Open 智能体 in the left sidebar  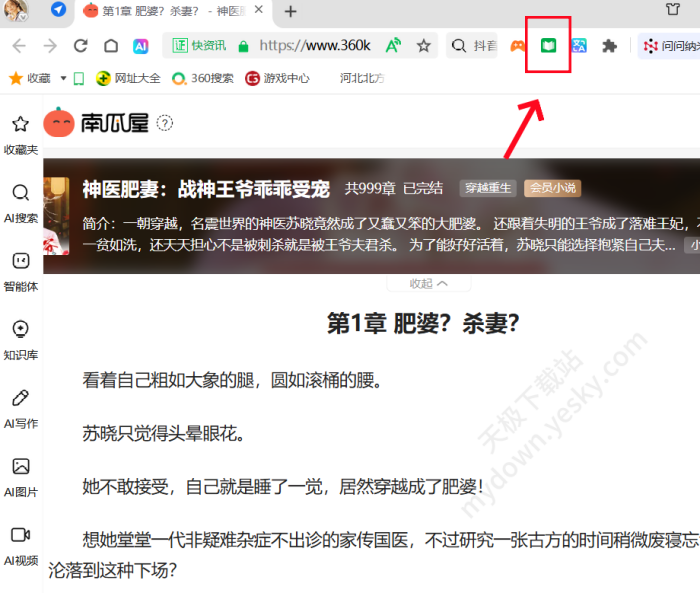(x=20, y=269)
